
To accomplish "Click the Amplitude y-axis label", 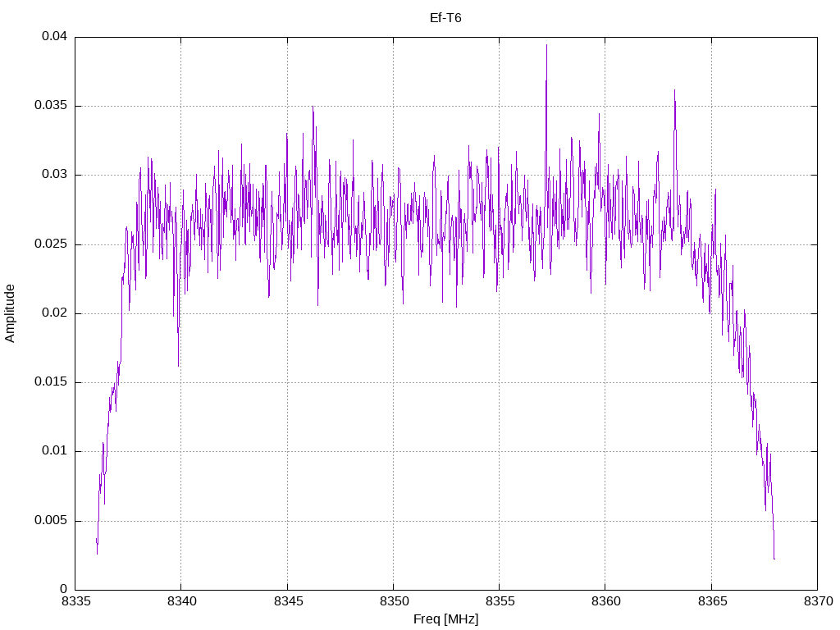I will coord(10,313).
